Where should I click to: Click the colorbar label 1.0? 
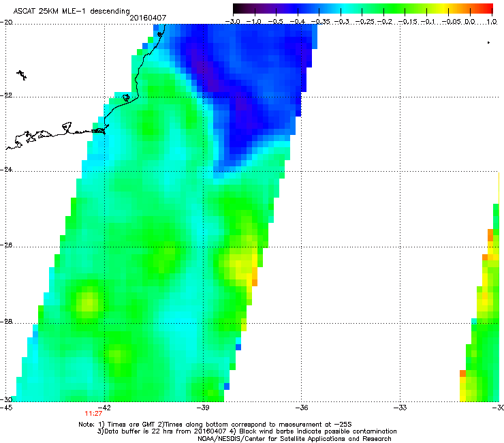point(492,22)
